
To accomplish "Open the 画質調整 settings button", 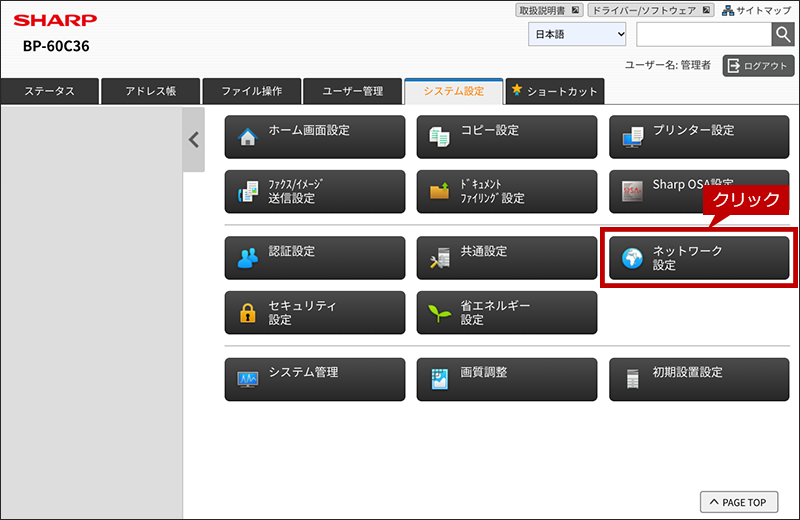I will [507, 379].
